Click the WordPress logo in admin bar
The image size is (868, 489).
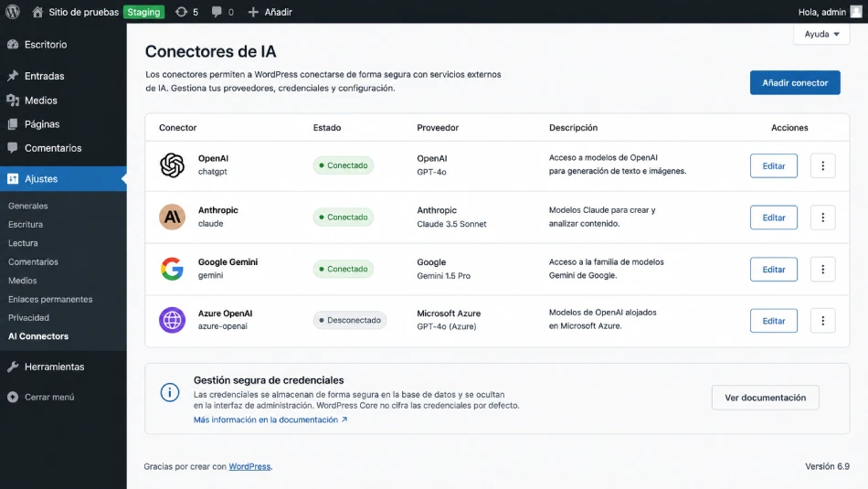pos(13,12)
